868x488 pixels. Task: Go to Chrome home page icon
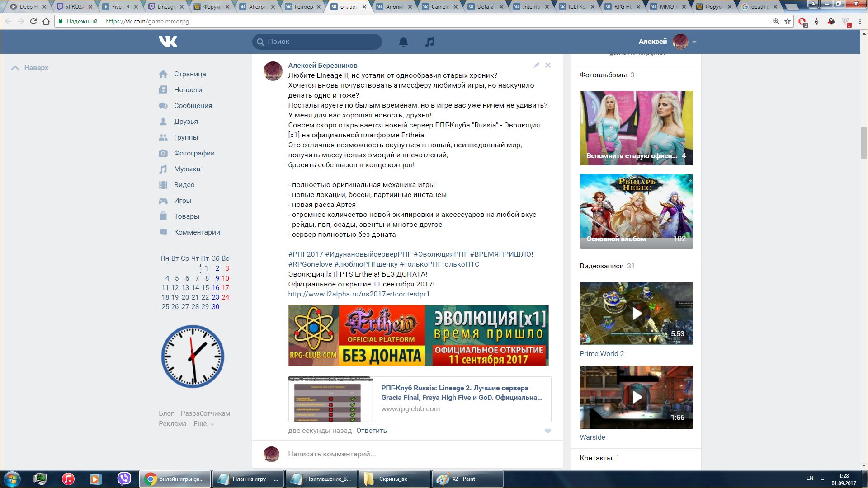(46, 21)
